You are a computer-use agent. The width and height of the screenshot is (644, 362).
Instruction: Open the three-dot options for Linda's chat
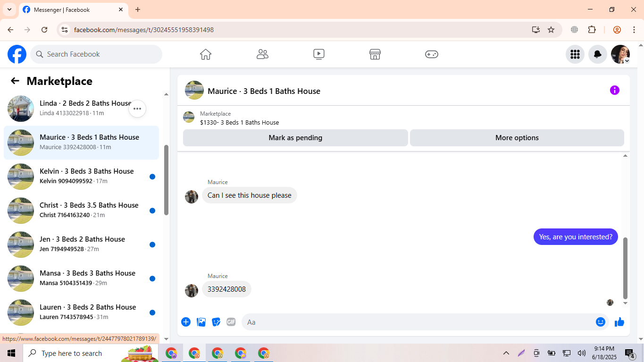(x=137, y=109)
